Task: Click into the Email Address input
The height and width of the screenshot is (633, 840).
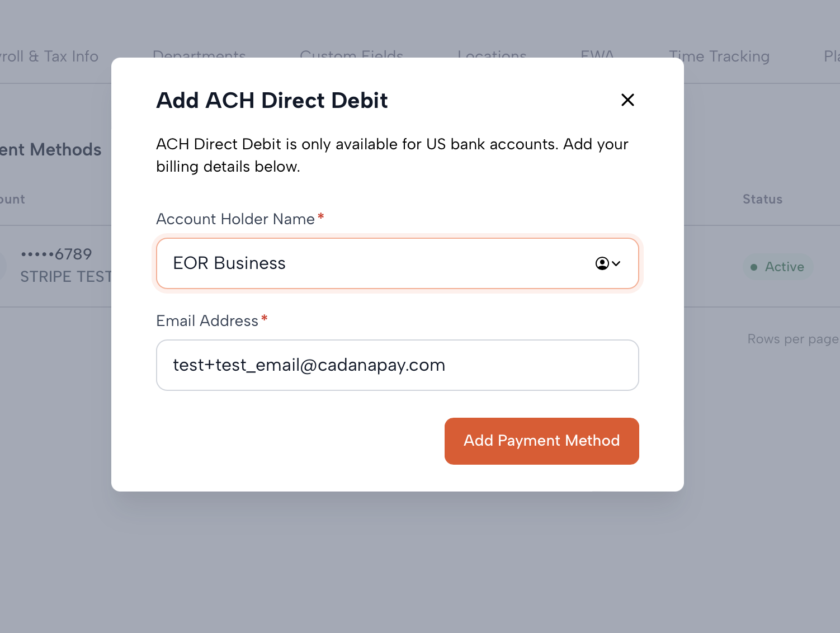Action: tap(397, 365)
